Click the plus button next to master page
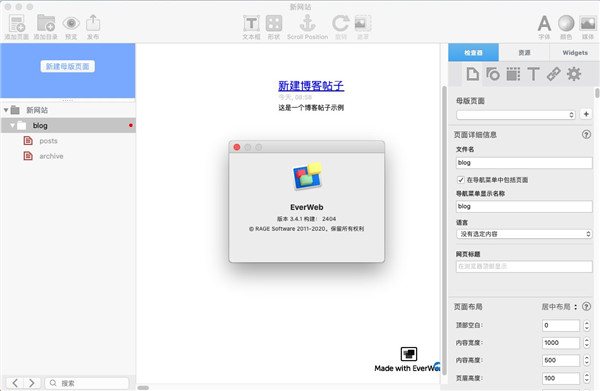The height and width of the screenshot is (391, 600). click(x=586, y=114)
